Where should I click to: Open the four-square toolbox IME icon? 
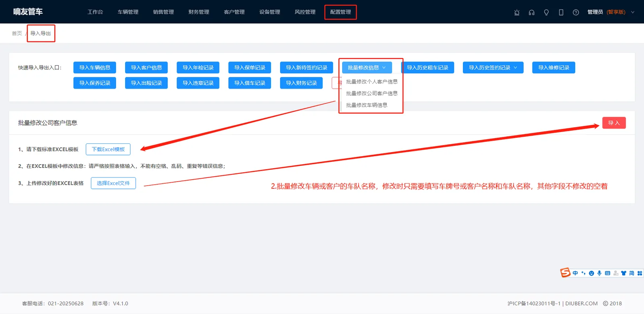(640, 273)
